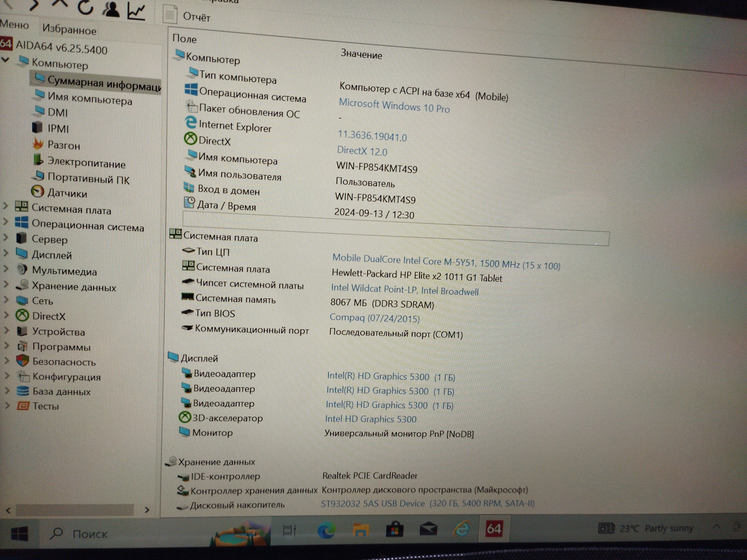Collapse the Компьютер tree node
This screenshot has width=747, height=560.
pos(5,60)
